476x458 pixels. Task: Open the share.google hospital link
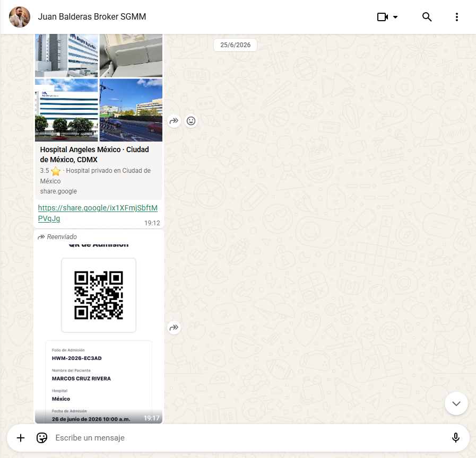[x=98, y=213]
